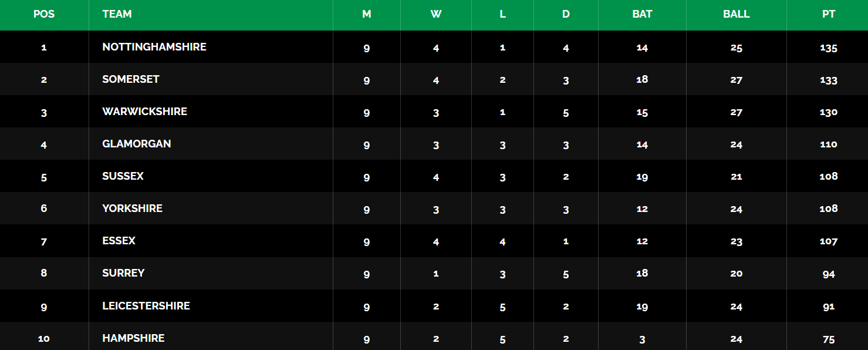This screenshot has height=350, width=868.
Task: Click the TEAM column header
Action: tap(117, 14)
